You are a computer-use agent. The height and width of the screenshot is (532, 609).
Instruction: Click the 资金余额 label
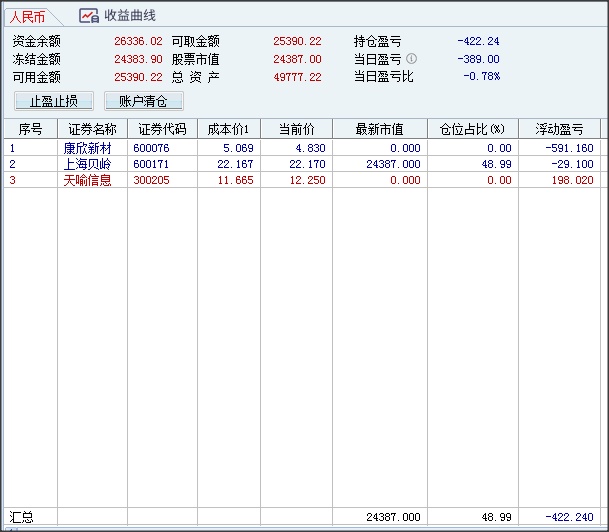pos(37,41)
